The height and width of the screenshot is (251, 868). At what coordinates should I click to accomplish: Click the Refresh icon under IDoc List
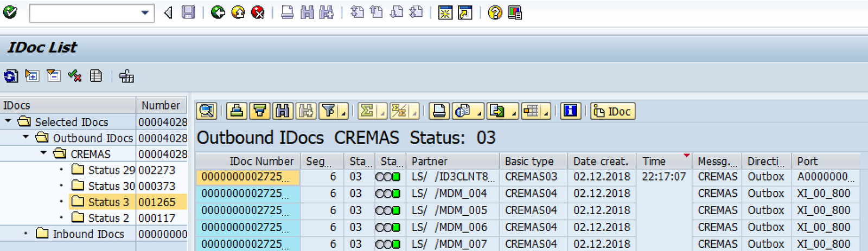tap(11, 76)
